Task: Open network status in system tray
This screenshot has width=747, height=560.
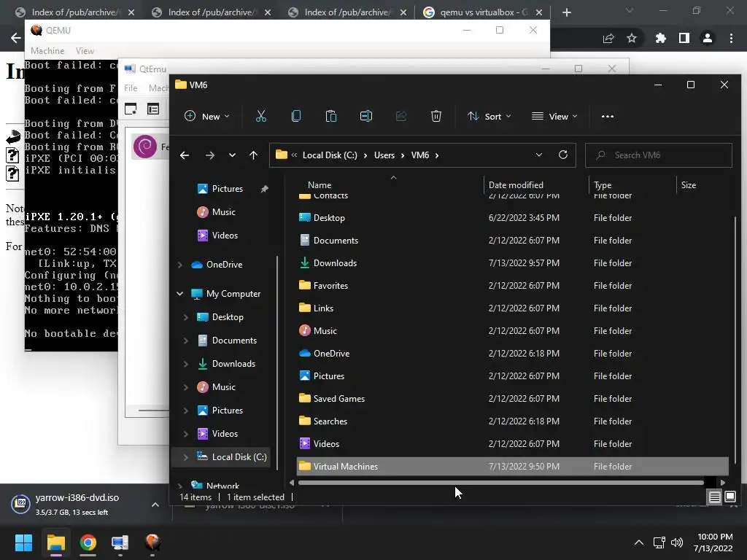Action: tap(659, 542)
